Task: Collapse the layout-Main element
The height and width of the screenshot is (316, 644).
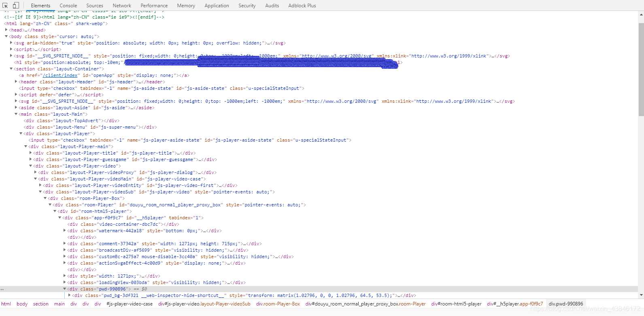Action: point(16,114)
